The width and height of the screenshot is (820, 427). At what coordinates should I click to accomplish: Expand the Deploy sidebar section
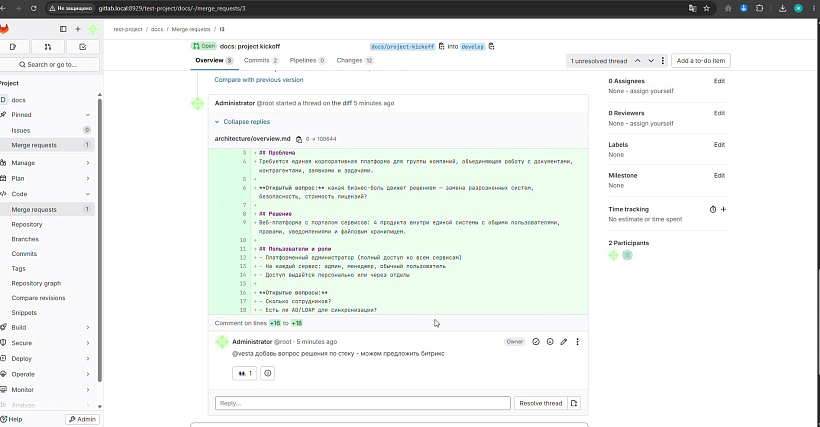[x=88, y=359]
